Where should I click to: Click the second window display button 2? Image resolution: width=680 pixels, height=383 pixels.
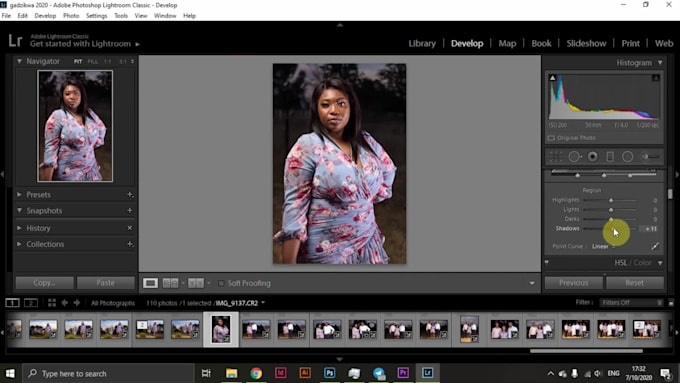[31, 303]
